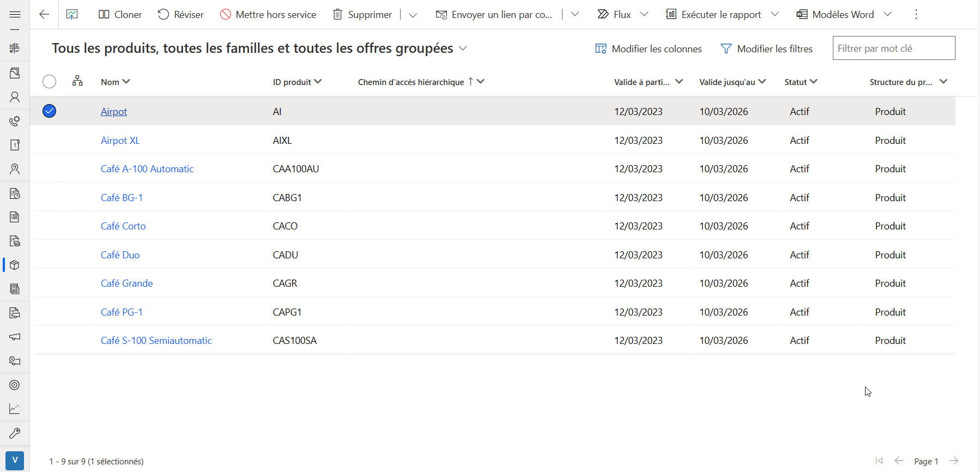The width and height of the screenshot is (980, 472).
Task: Open the Café A-100 Automatic link
Action: coord(147,169)
